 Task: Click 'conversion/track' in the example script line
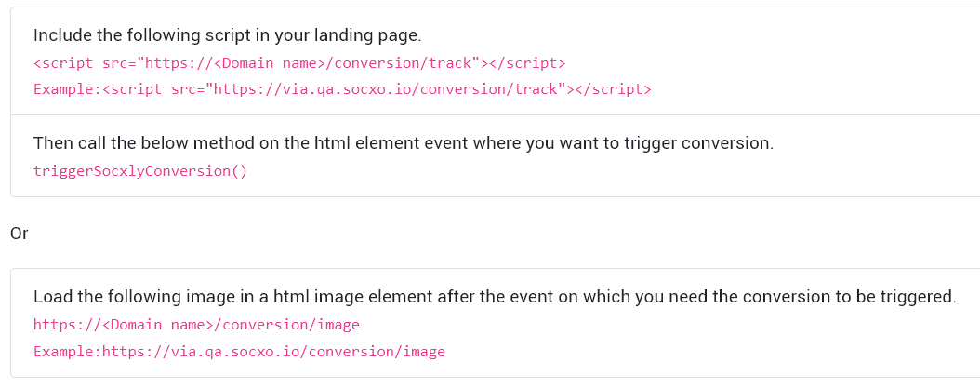tap(489, 89)
